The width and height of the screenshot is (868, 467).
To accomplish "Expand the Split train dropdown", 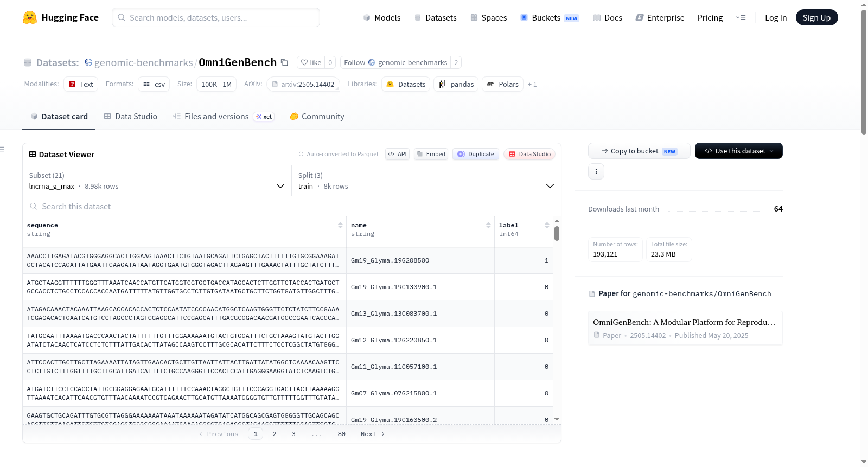I will coord(426,181).
